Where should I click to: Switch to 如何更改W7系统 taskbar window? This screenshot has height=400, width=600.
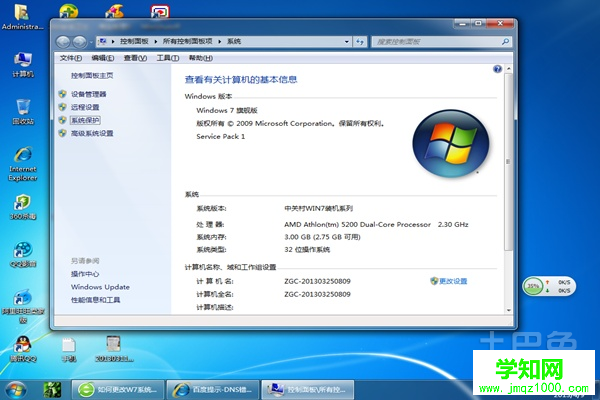coord(118,390)
